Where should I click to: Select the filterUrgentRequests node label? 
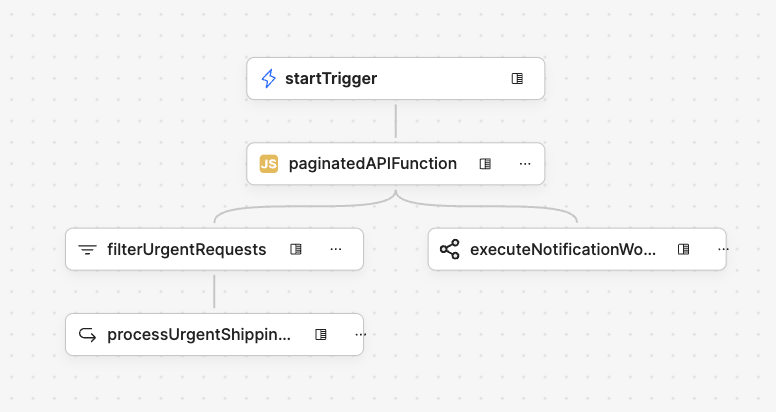coord(187,249)
